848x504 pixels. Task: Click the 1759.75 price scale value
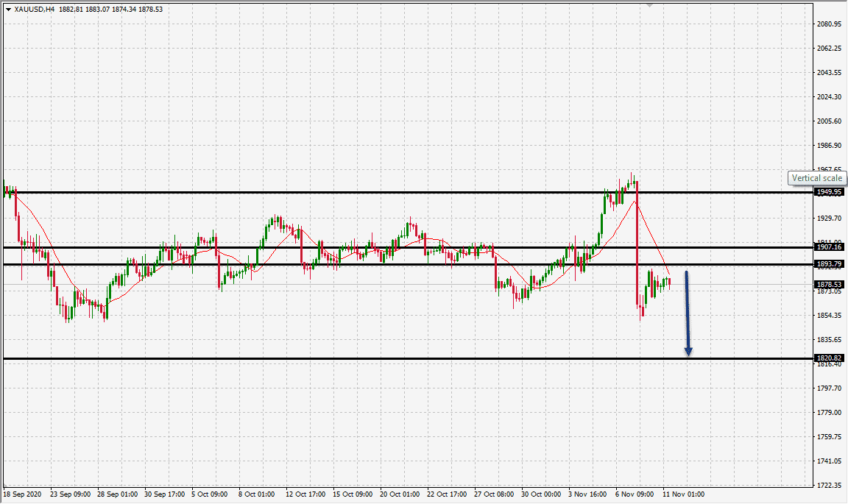click(829, 437)
